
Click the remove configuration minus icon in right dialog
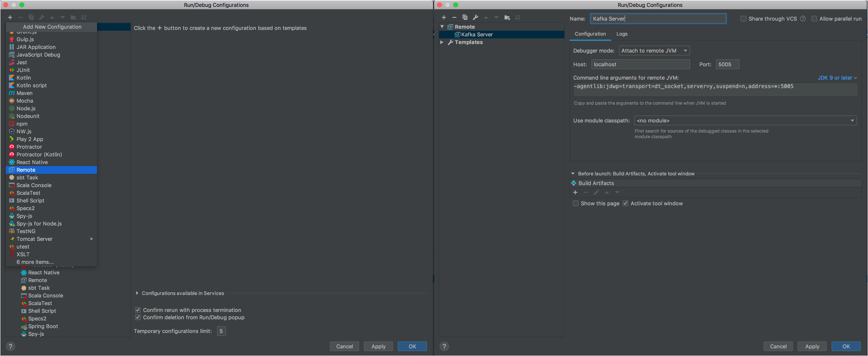tap(454, 18)
